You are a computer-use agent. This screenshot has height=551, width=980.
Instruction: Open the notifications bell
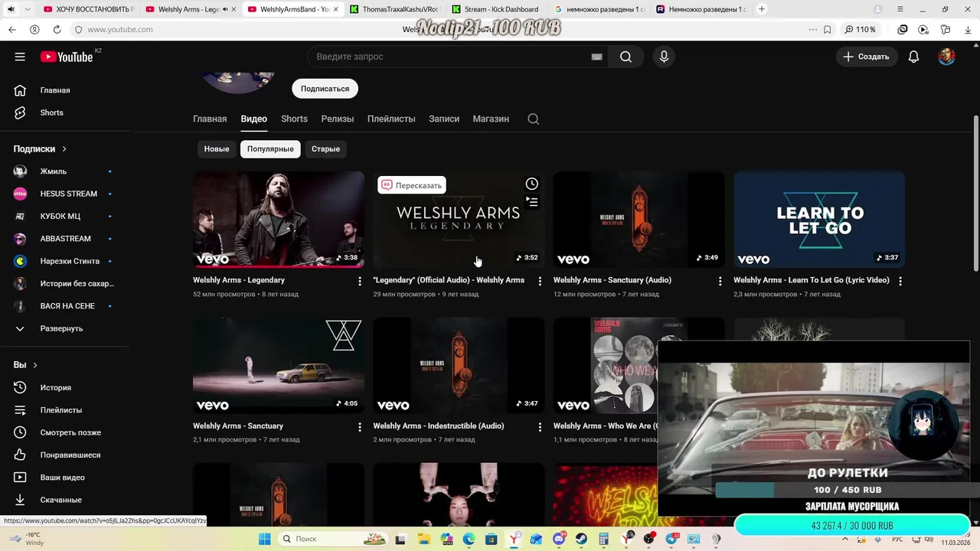pyautogui.click(x=913, y=57)
